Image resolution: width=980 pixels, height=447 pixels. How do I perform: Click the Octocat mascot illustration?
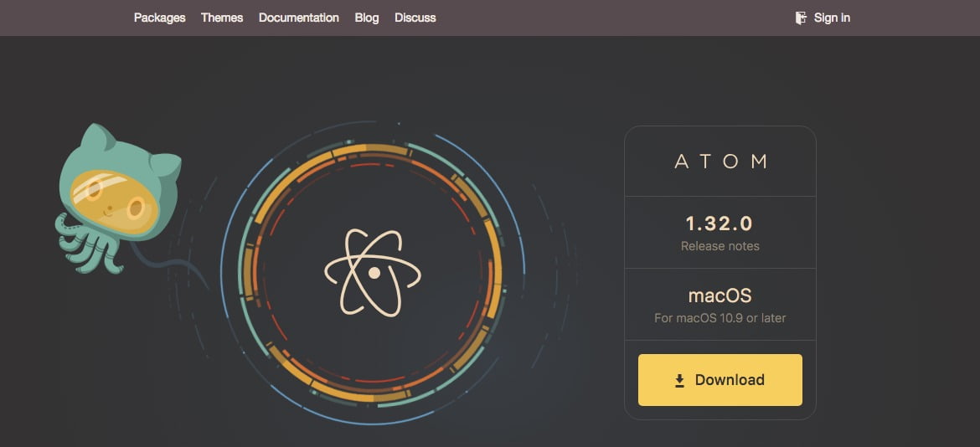(119, 198)
